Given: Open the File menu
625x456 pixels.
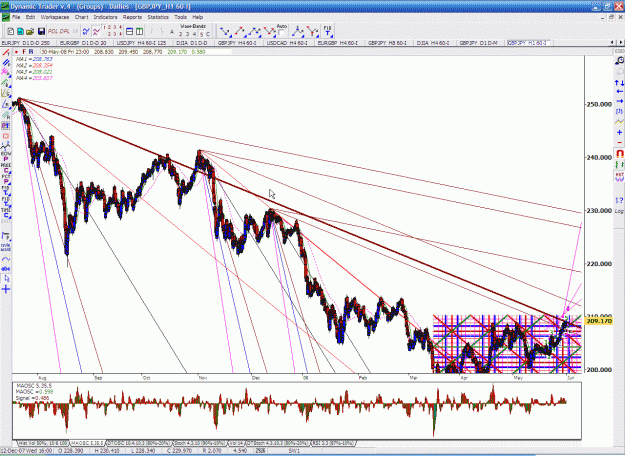Looking at the screenshot, I should (x=16, y=17).
